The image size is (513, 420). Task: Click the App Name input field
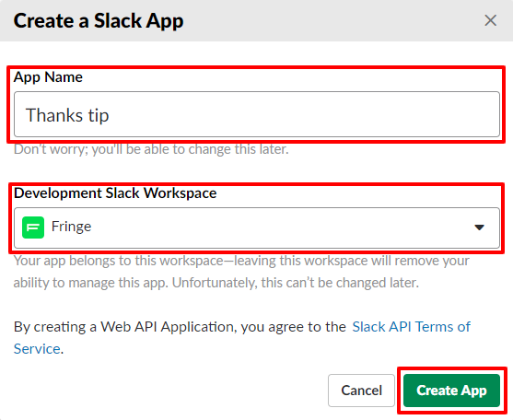coord(257,114)
